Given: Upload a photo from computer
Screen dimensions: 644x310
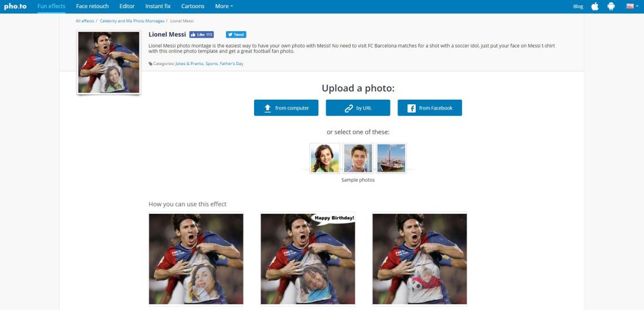Looking at the screenshot, I should tap(286, 108).
